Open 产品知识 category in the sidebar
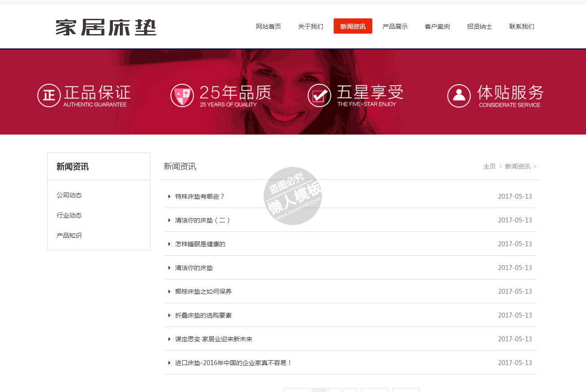586x392 pixels. tap(69, 235)
